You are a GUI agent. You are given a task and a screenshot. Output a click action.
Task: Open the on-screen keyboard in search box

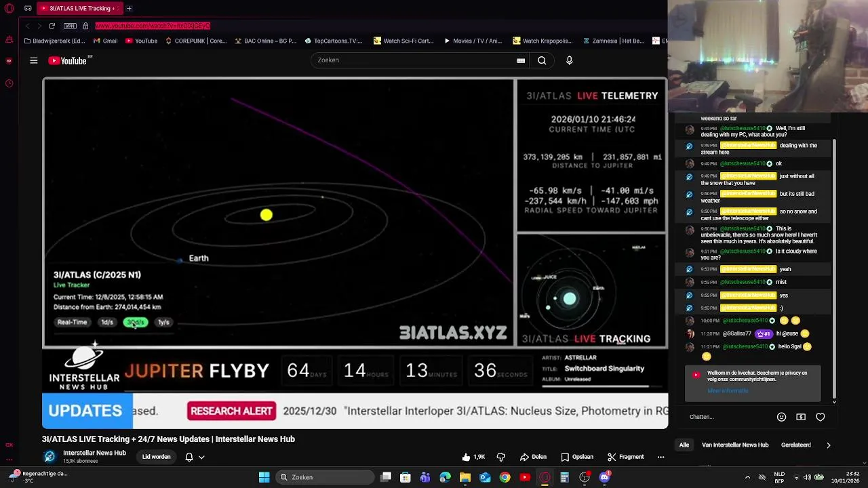[521, 60]
